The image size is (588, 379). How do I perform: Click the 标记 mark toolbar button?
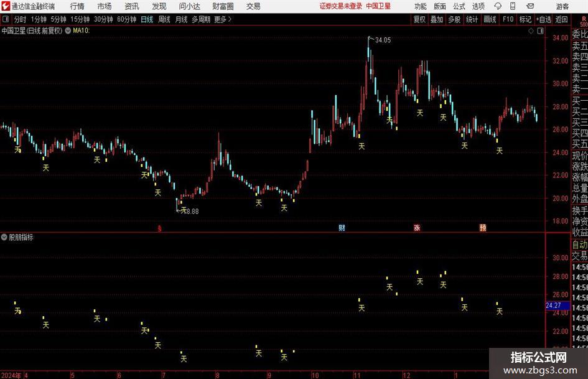pos(525,19)
